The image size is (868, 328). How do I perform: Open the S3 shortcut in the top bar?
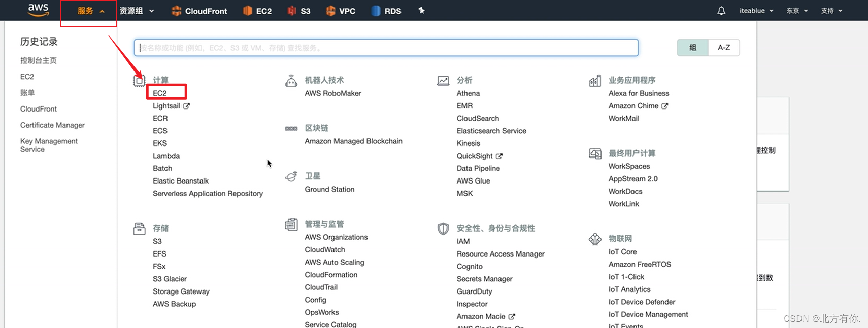pyautogui.click(x=299, y=11)
